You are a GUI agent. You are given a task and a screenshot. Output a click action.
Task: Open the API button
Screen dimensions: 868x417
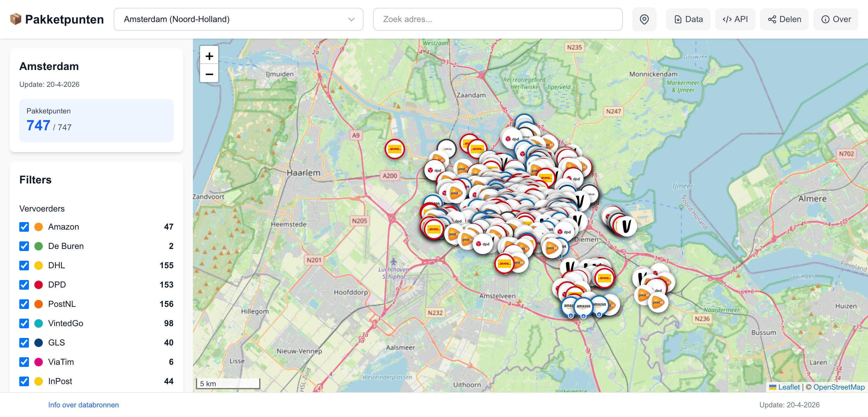click(735, 19)
